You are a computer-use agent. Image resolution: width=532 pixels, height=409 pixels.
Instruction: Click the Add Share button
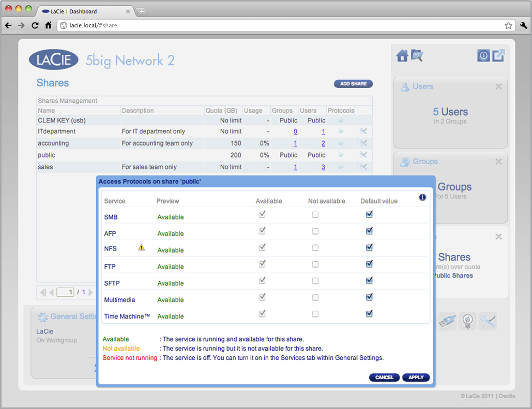coord(353,84)
